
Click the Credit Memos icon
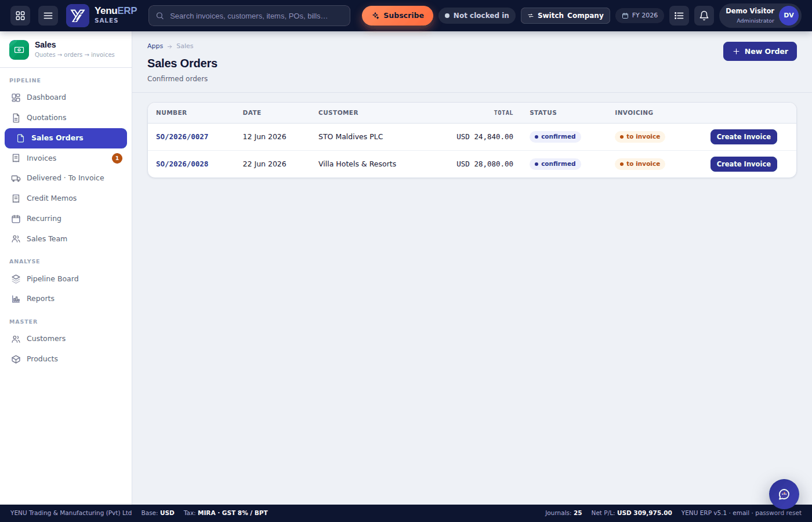16,198
